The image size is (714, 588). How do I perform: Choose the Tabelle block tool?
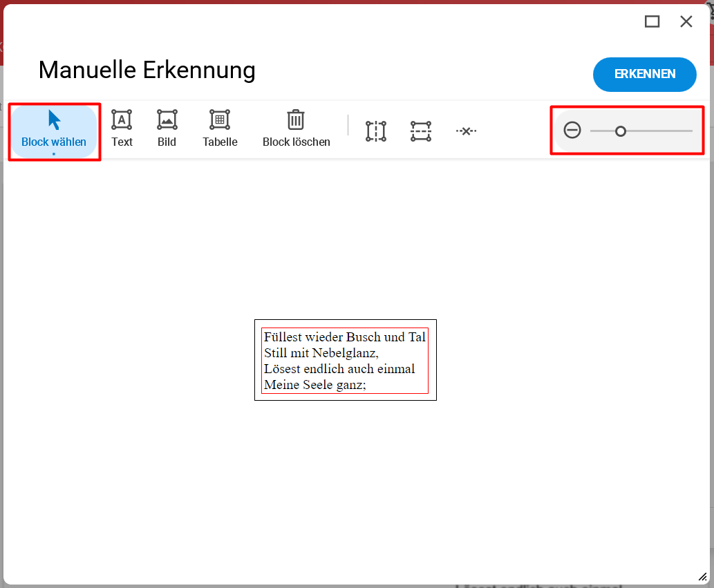[220, 129]
